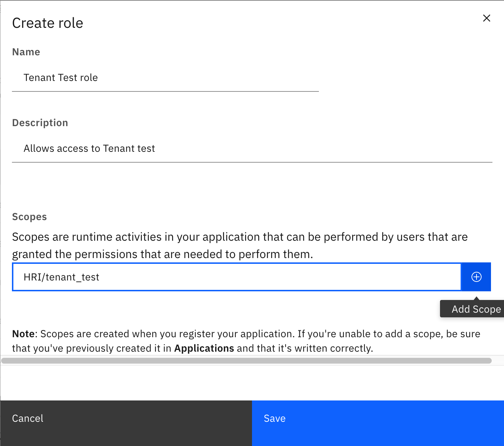Viewport: 504px width, 446px height.
Task: Click the Cancel button
Action: pyautogui.click(x=126, y=423)
